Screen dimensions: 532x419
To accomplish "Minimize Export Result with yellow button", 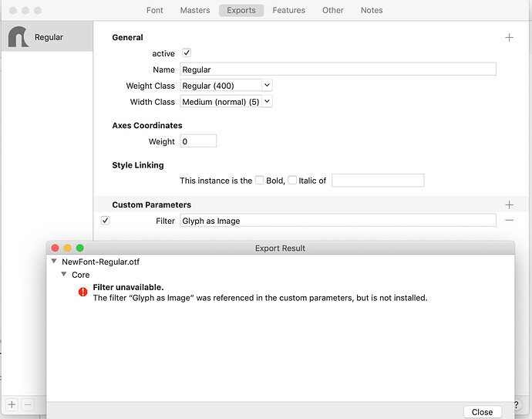I will [x=68, y=248].
